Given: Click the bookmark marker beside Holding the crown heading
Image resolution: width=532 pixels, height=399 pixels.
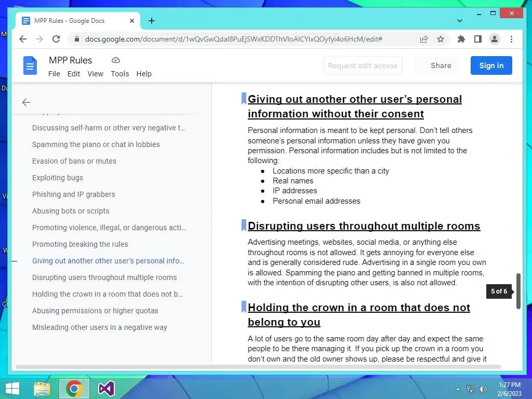Looking at the screenshot, I should [x=244, y=307].
